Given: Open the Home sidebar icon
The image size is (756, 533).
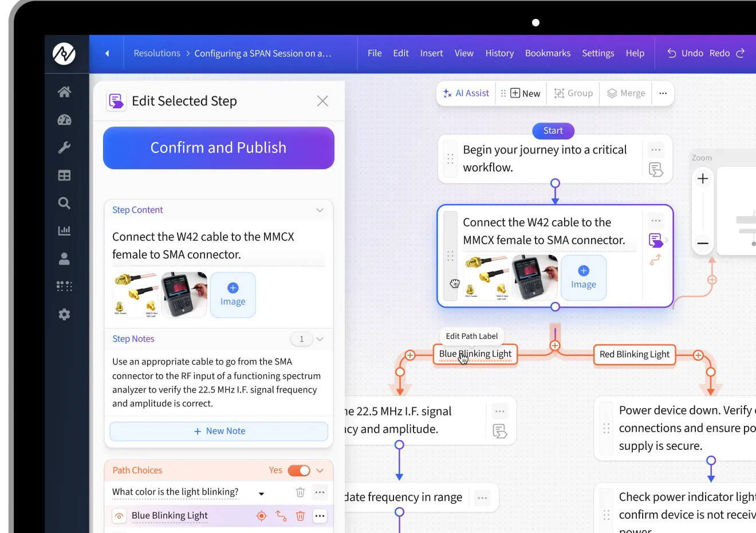Looking at the screenshot, I should coord(64,92).
